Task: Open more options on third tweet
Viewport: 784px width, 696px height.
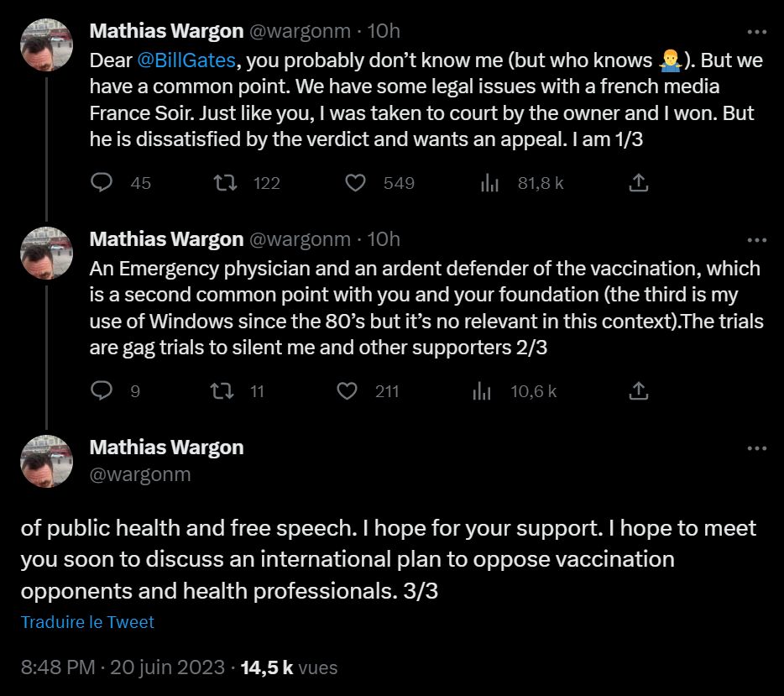Action: [x=757, y=448]
